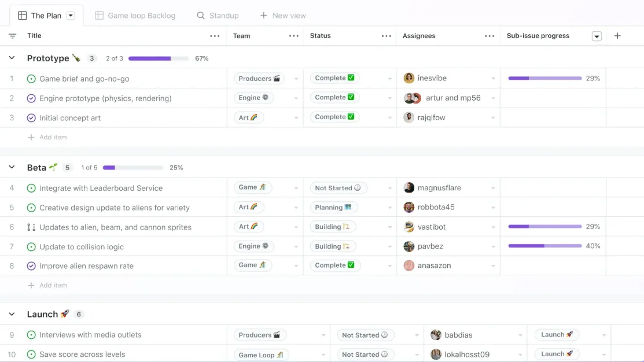This screenshot has height=362, width=644.
Task: Add item under Beta group
Action: pos(47,285)
